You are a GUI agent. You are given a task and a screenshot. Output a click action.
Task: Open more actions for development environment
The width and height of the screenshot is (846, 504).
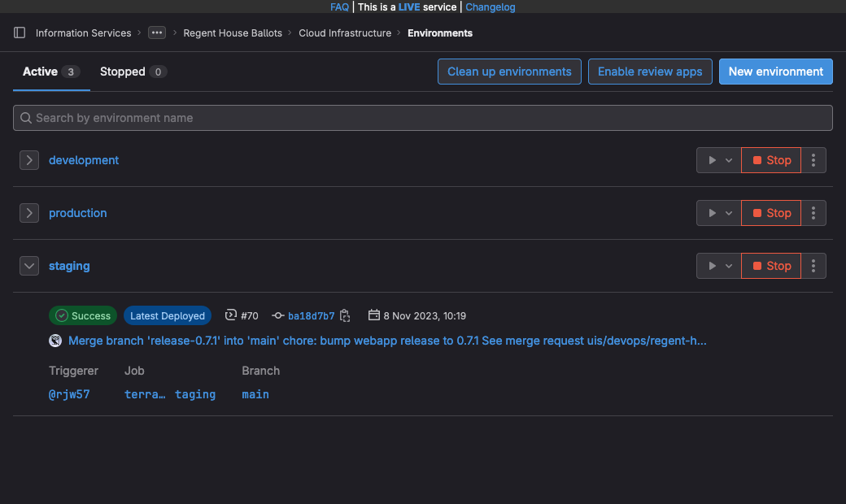pos(813,160)
